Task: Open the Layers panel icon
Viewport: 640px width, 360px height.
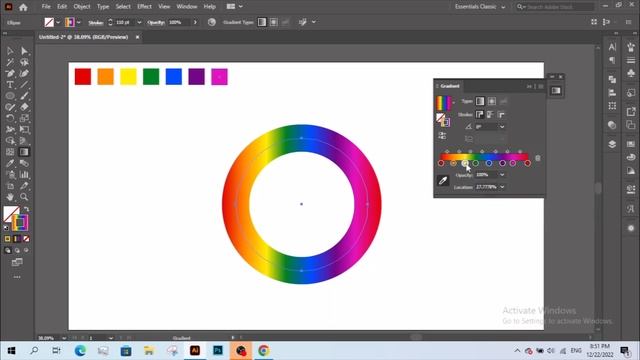Action: coord(612,144)
